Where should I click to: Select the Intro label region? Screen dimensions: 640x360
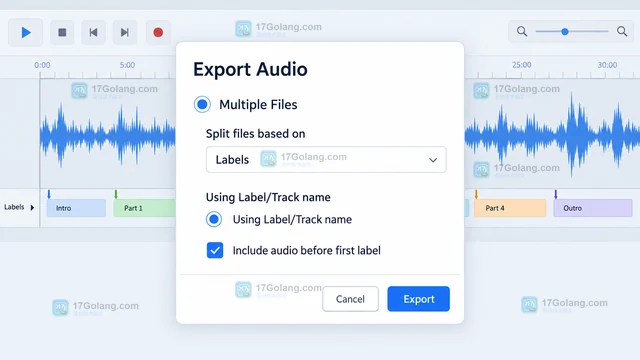click(76, 208)
